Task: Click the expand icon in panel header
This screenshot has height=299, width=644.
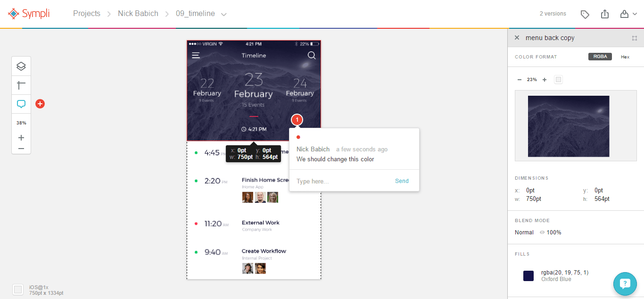Action: click(x=635, y=38)
